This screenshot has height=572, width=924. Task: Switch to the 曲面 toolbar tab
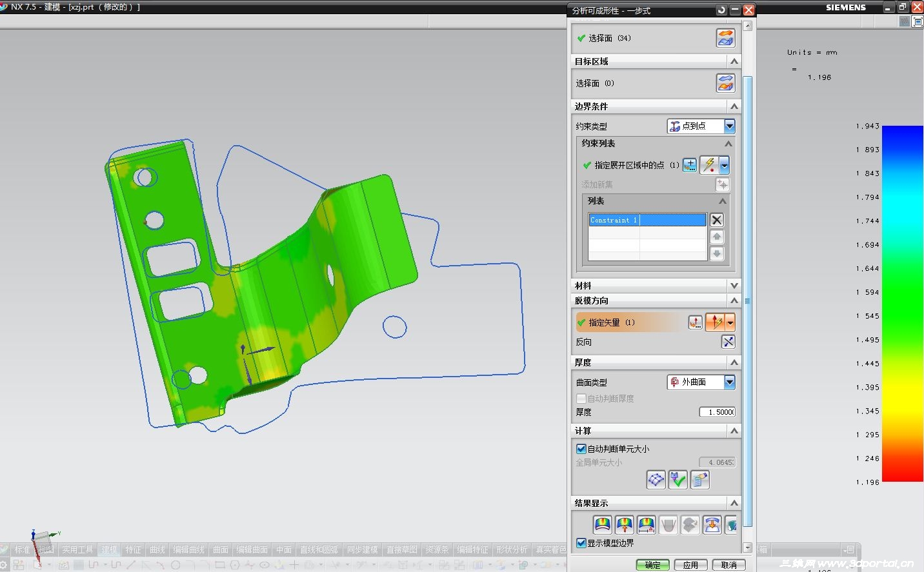pos(221,550)
